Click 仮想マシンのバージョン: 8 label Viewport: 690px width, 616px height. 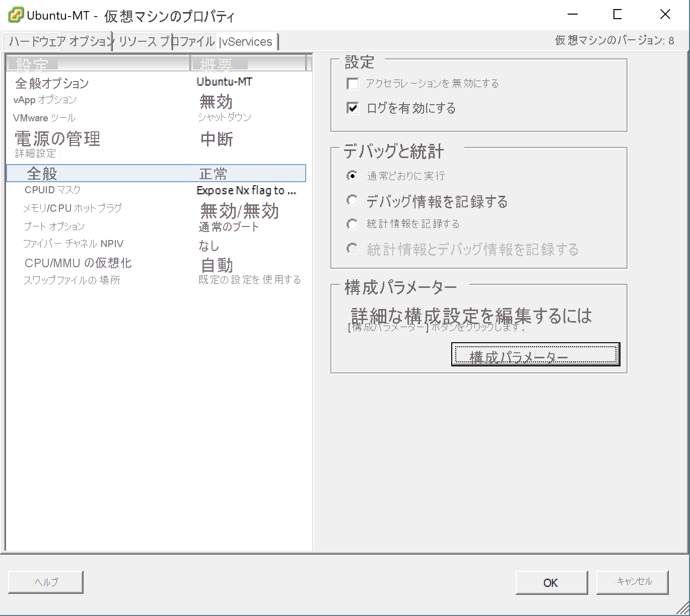(x=614, y=41)
